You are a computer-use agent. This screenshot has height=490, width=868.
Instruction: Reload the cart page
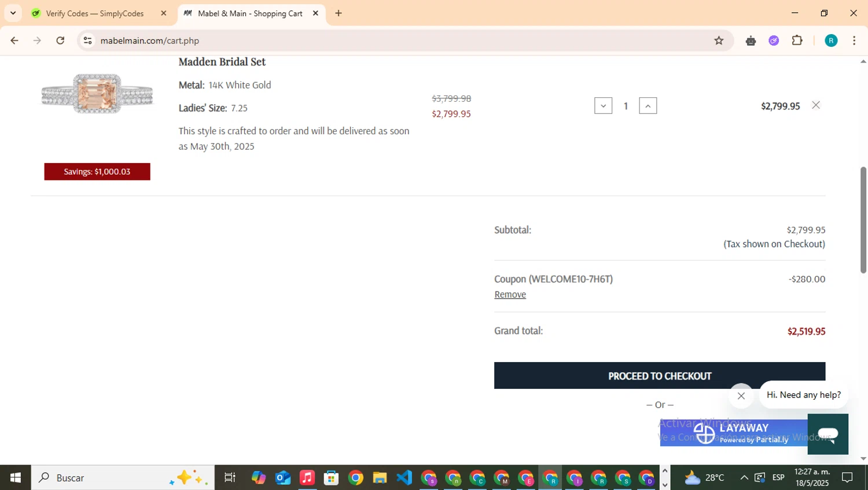coord(60,40)
